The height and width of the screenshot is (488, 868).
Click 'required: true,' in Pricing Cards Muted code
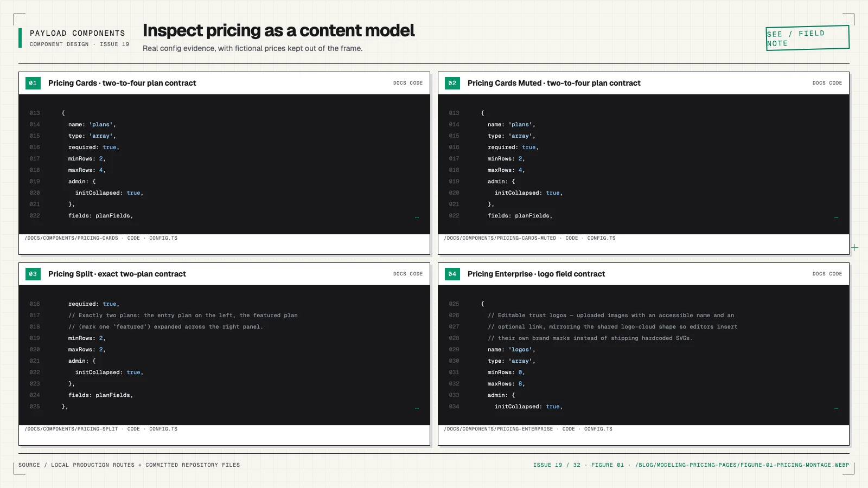513,147
